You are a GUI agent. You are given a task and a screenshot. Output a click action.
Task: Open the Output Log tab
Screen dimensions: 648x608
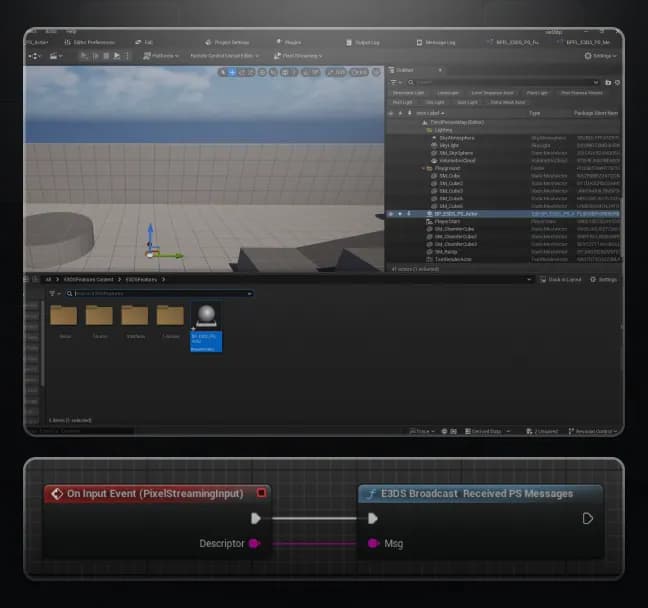click(x=363, y=43)
